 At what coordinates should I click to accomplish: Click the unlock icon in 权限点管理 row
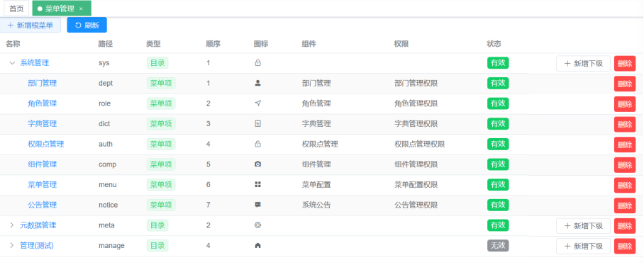(257, 144)
